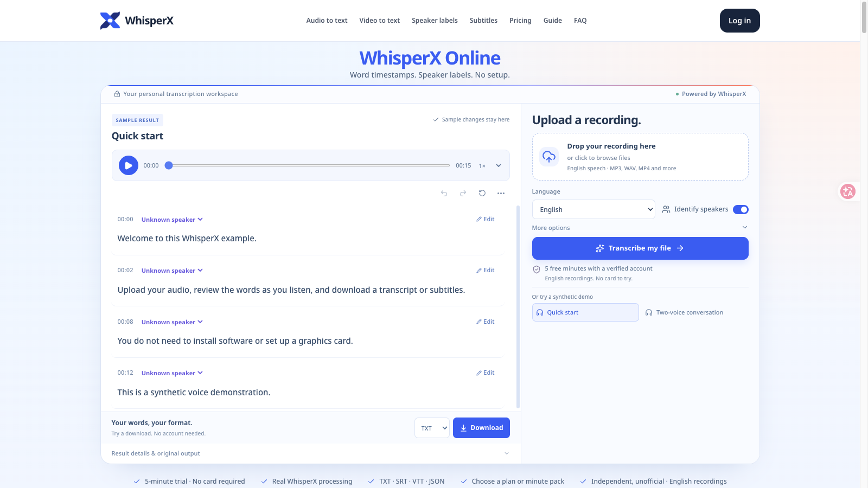The image size is (868, 488).
Task: Click the cloud upload icon
Action: point(549,157)
